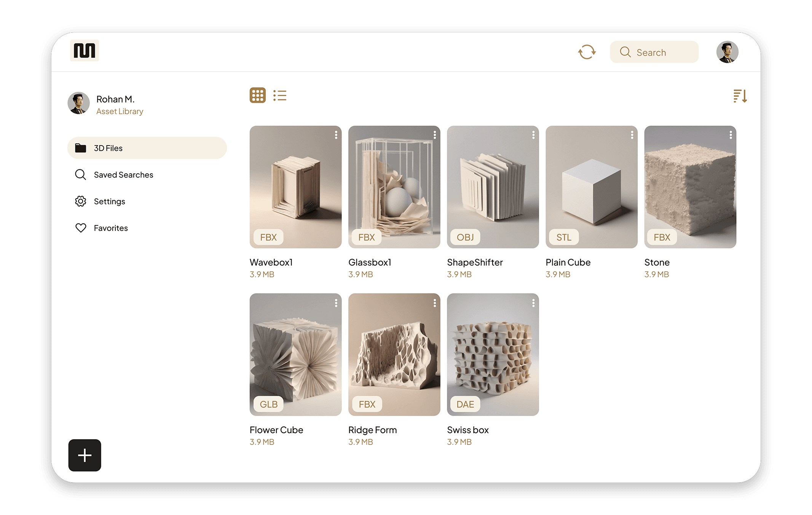
Task: Open the Glassbox1 thumbnail
Action: (394, 187)
